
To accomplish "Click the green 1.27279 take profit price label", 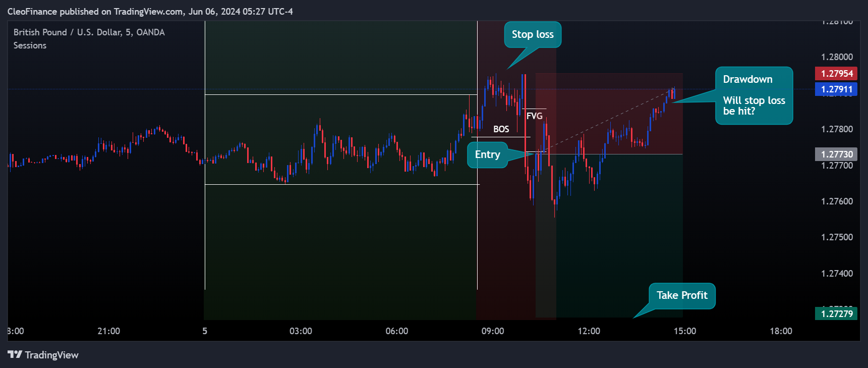I will coord(836,313).
